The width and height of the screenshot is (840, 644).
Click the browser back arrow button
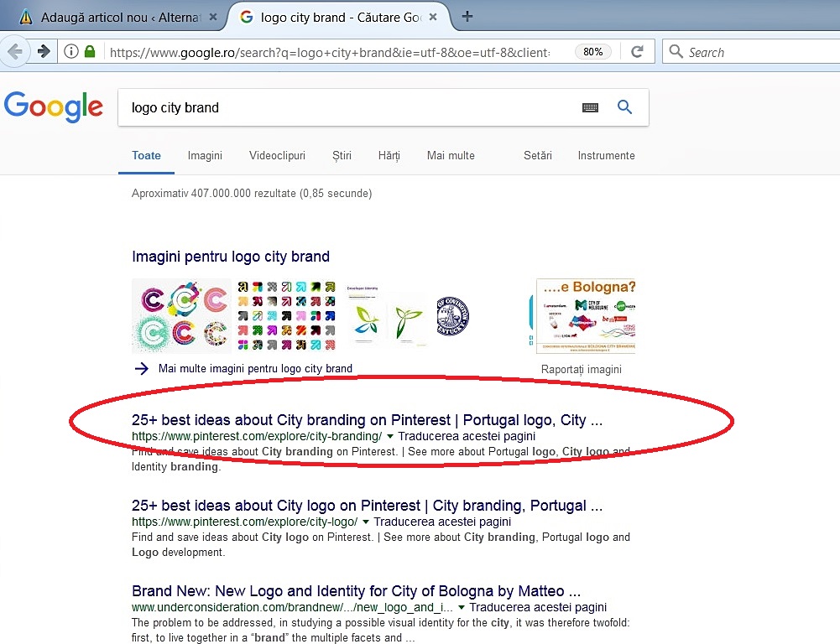[15, 52]
